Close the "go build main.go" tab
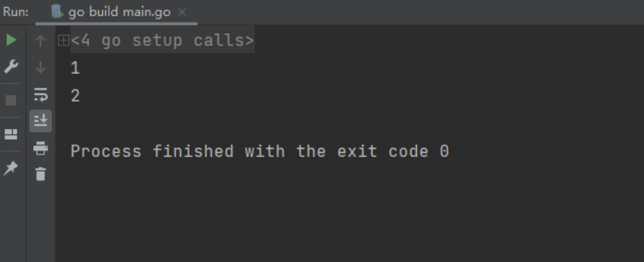This screenshot has height=262, width=644. pyautogui.click(x=183, y=12)
